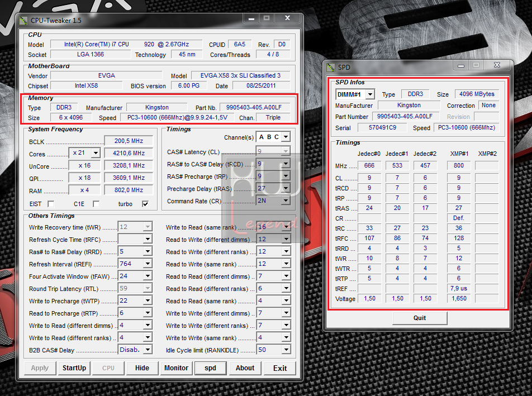
Task: Click the StartUp button
Action: [74, 368]
